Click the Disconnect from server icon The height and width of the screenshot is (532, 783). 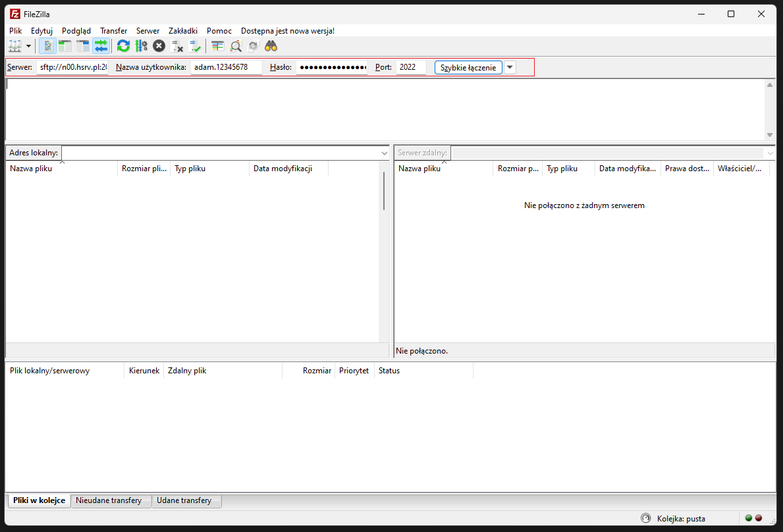pos(176,45)
